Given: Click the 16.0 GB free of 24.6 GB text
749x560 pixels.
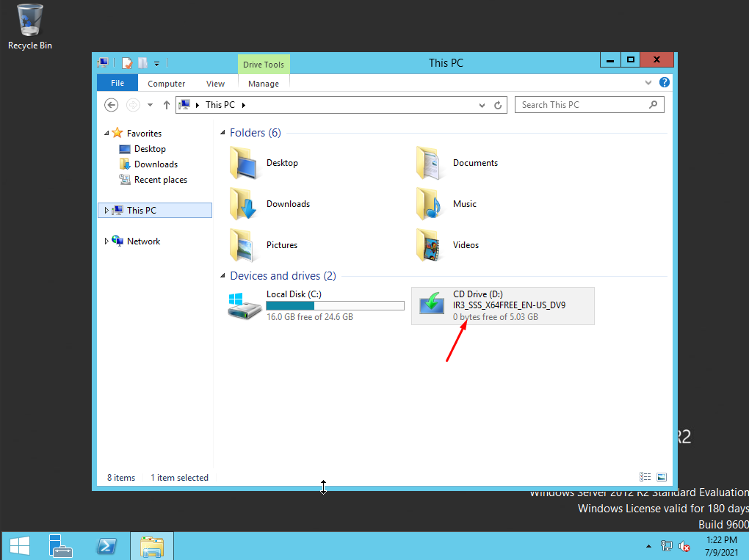Looking at the screenshot, I should click(310, 317).
